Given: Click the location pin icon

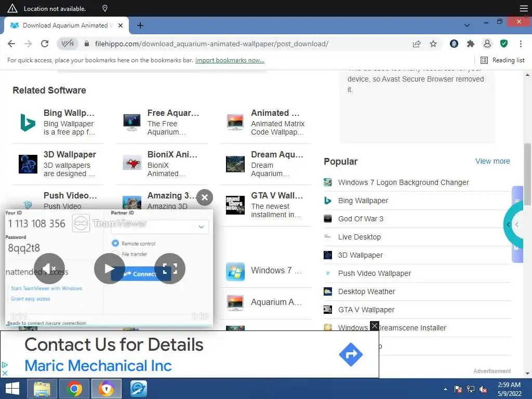Looking at the screenshot, I should click(105, 8).
